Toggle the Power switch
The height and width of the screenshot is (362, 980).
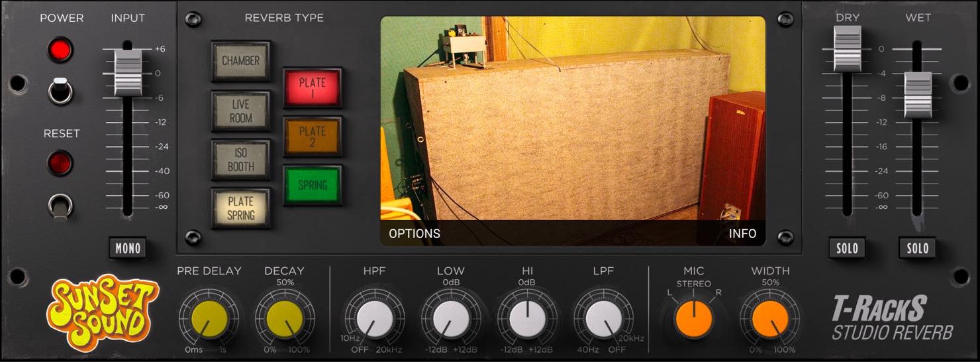point(60,91)
